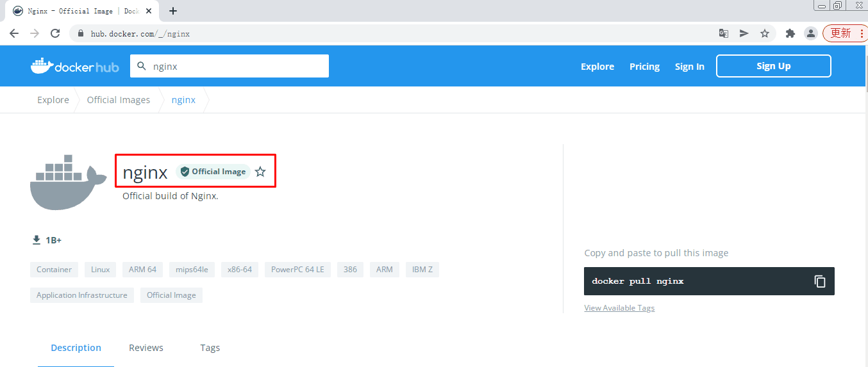868x367 pixels.
Task: Click the address bar URL
Action: 140,33
